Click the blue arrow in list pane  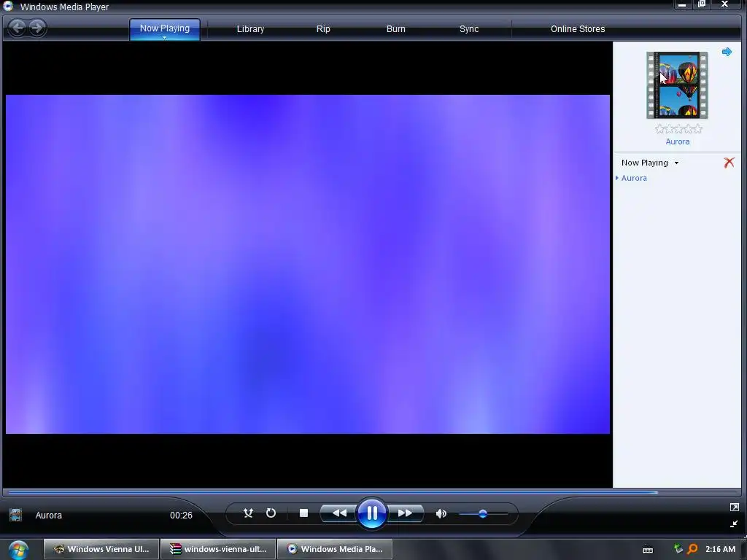[x=727, y=52]
